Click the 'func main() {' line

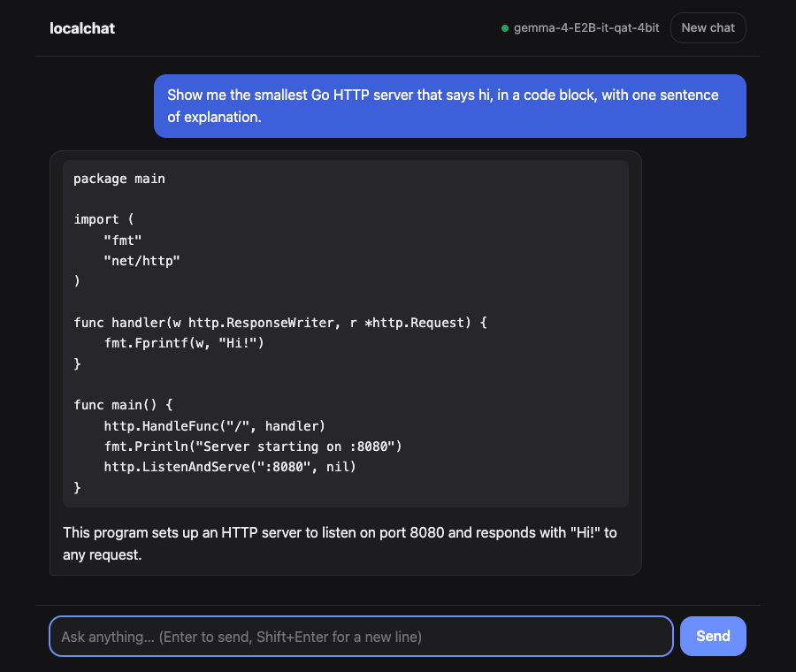click(123, 405)
